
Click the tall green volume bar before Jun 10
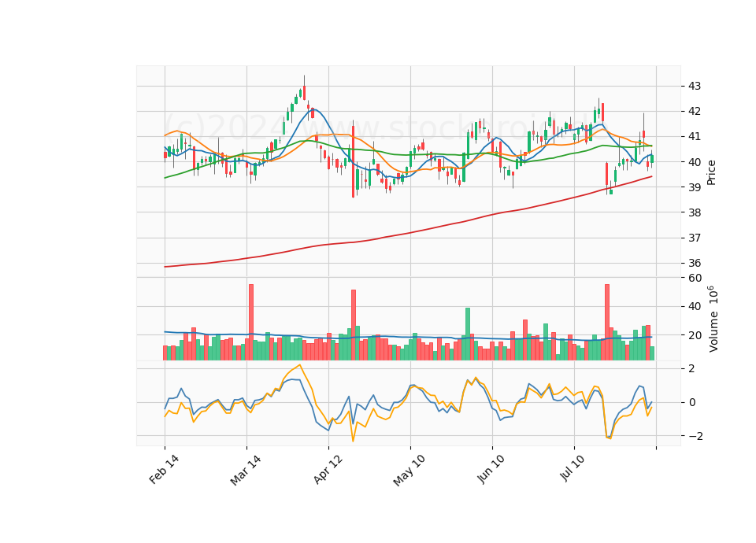(468, 334)
